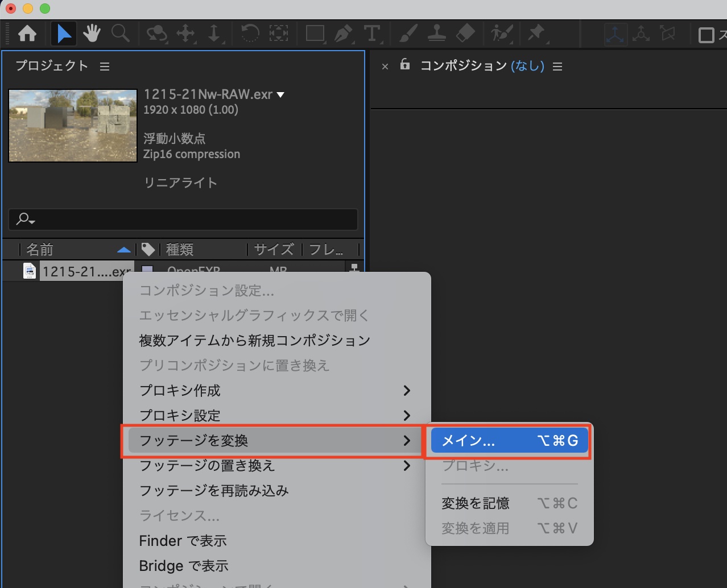Image resolution: width=727 pixels, height=588 pixels.
Task: Select the Rotation tool
Action: [x=249, y=34]
